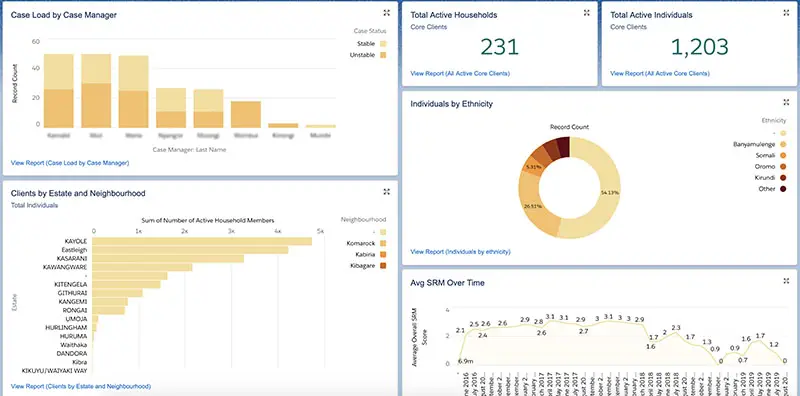Click the KAWANGWARE estate bar
This screenshot has height=396, width=800.
[142, 267]
